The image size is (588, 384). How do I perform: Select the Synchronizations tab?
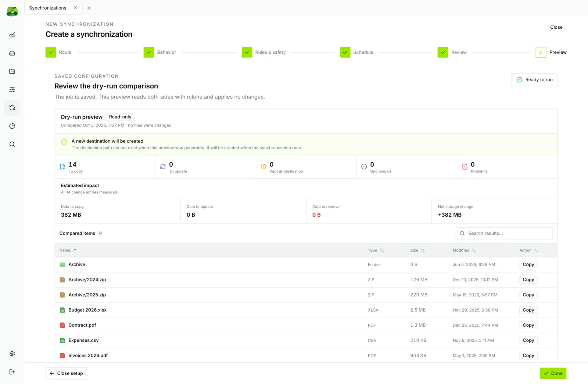point(48,8)
